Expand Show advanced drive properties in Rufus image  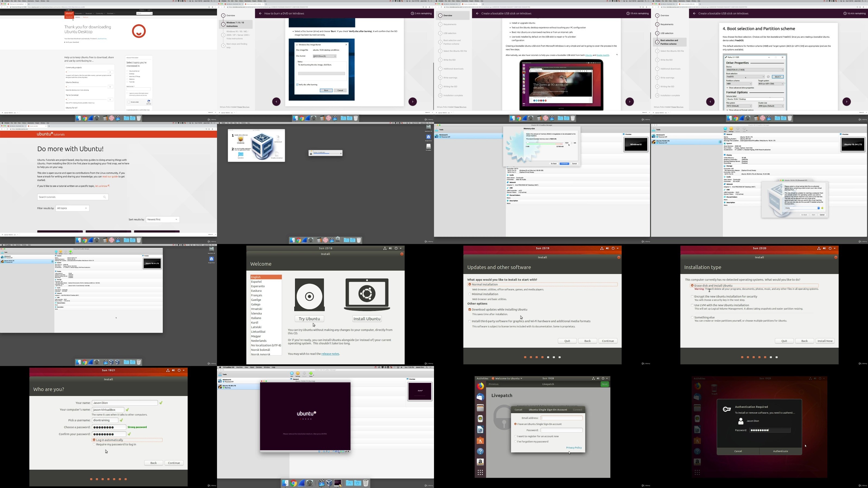[x=740, y=88]
